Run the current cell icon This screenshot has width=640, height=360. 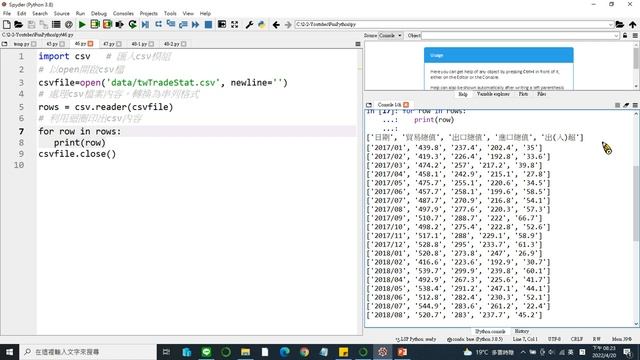click(x=95, y=24)
